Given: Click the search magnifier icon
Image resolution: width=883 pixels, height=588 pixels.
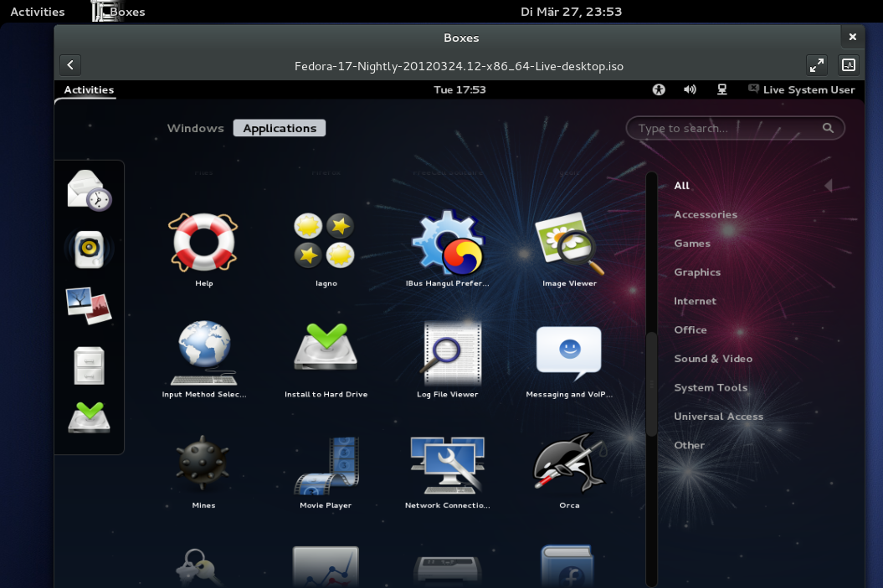Looking at the screenshot, I should 827,128.
